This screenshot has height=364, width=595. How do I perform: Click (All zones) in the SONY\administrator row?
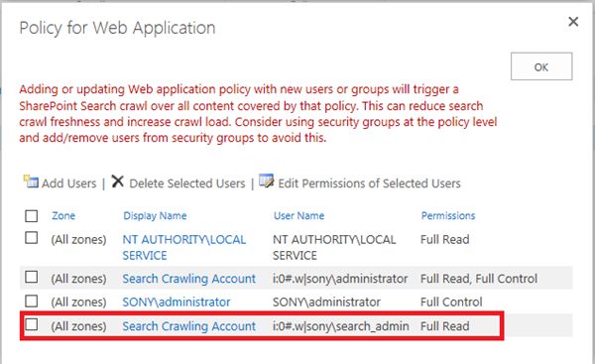(x=79, y=303)
